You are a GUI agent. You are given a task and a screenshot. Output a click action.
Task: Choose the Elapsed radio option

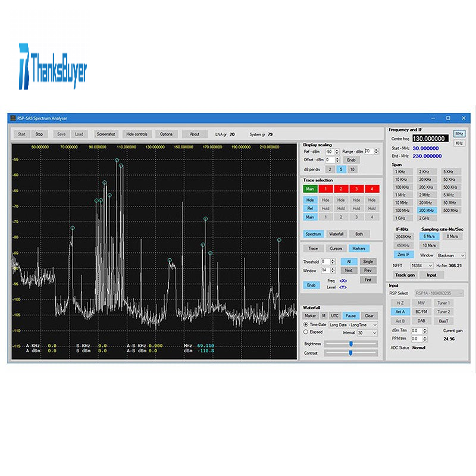pyautogui.click(x=306, y=332)
